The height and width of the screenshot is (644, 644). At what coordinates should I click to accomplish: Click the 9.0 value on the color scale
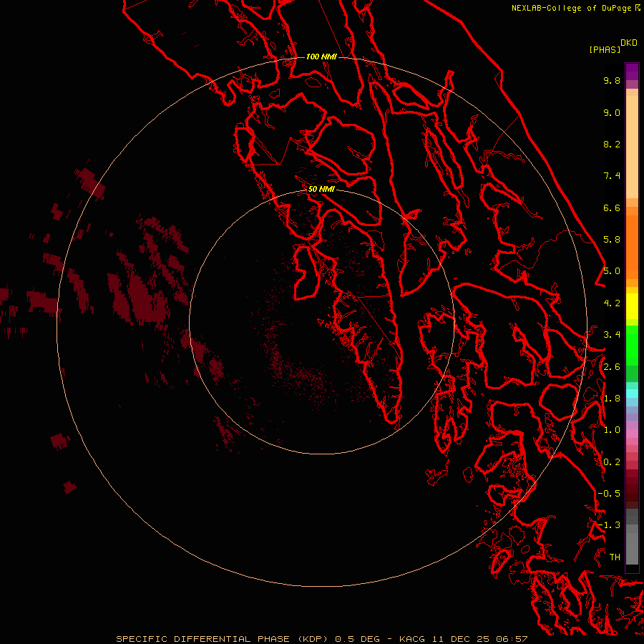point(612,112)
